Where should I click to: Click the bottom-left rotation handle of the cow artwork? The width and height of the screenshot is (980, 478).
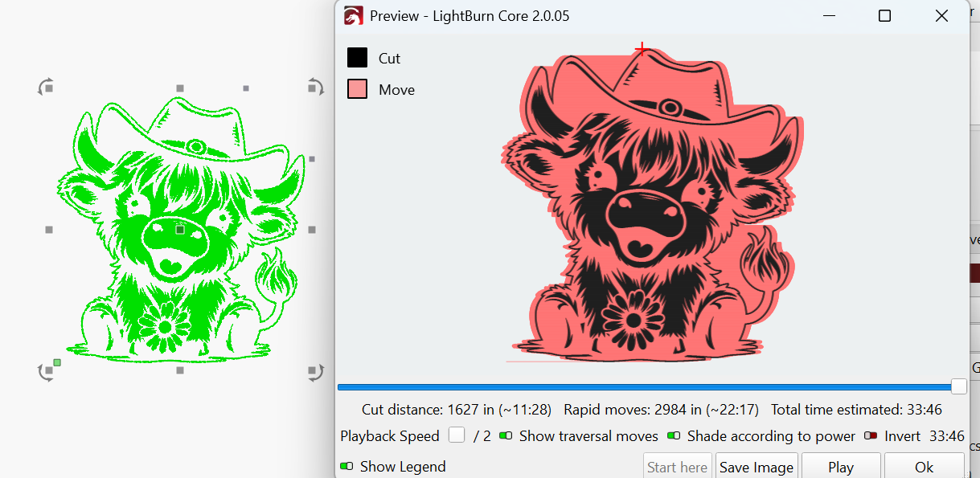click(x=46, y=372)
